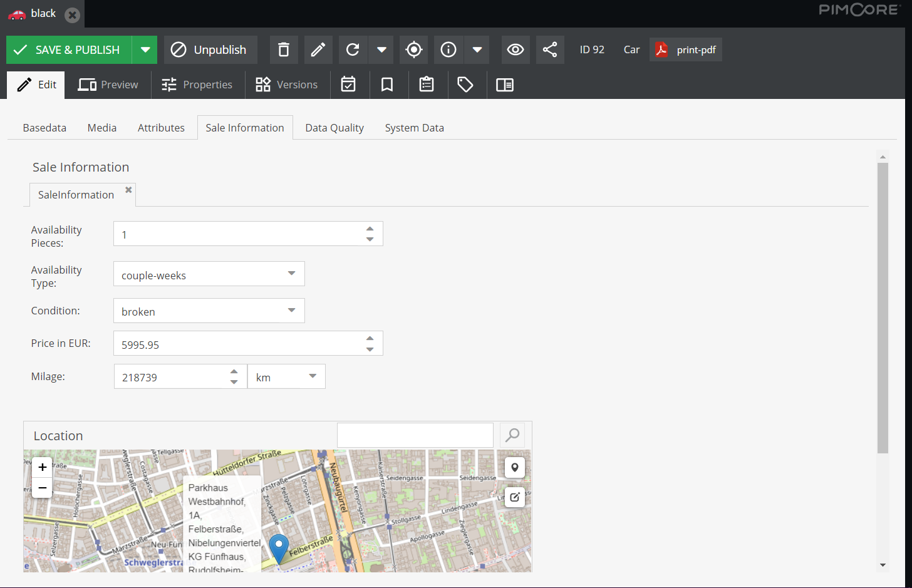Expand the reload options dropdown arrow
This screenshot has height=588, width=912.
381,49
